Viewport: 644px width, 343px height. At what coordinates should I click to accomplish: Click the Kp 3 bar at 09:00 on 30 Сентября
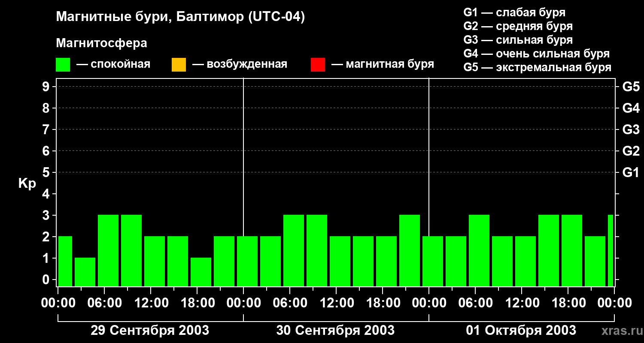coord(317,250)
